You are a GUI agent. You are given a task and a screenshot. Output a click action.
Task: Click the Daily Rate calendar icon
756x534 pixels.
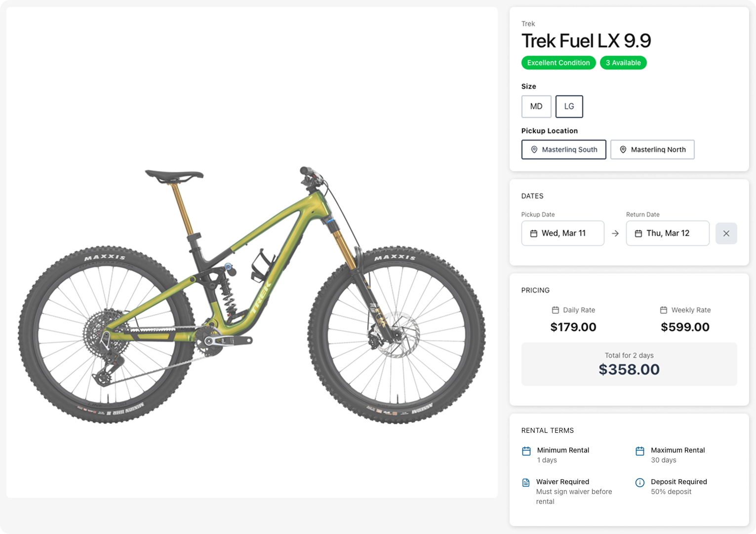(x=556, y=310)
